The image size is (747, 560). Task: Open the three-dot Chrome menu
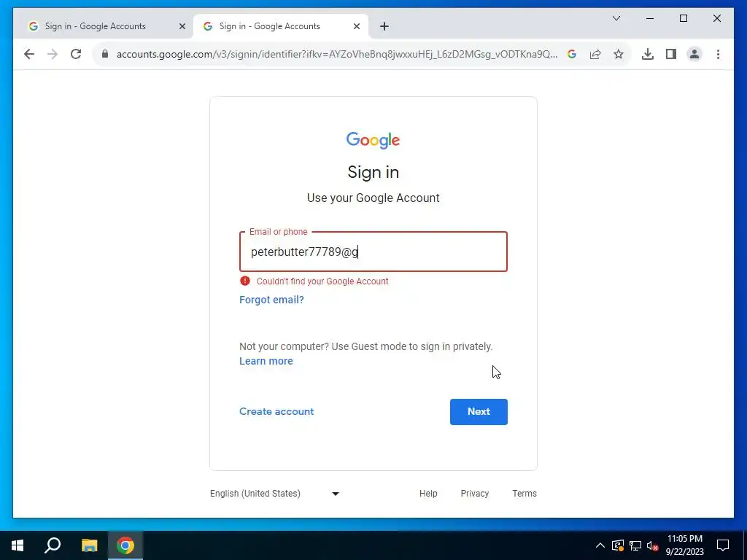click(718, 54)
